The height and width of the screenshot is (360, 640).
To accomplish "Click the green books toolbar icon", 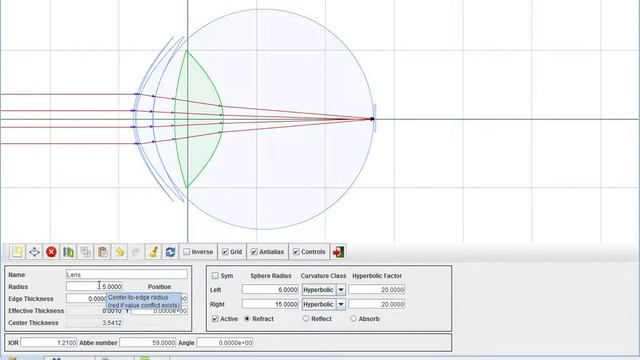I will point(68,252).
